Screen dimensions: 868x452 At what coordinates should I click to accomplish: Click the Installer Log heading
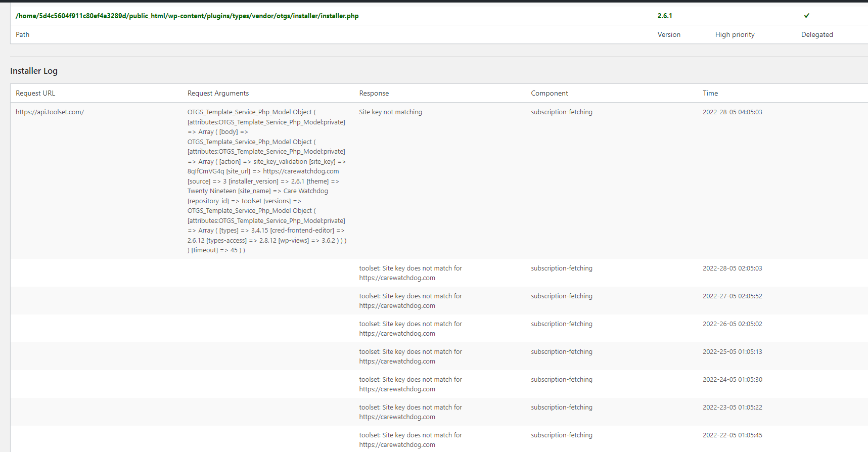click(34, 71)
